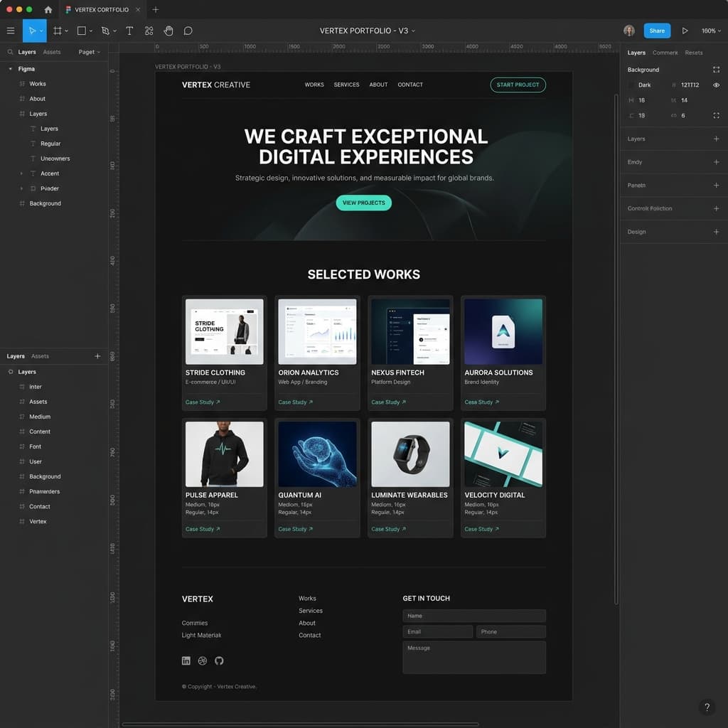Open the 100% zoom dropdown

[x=711, y=31]
